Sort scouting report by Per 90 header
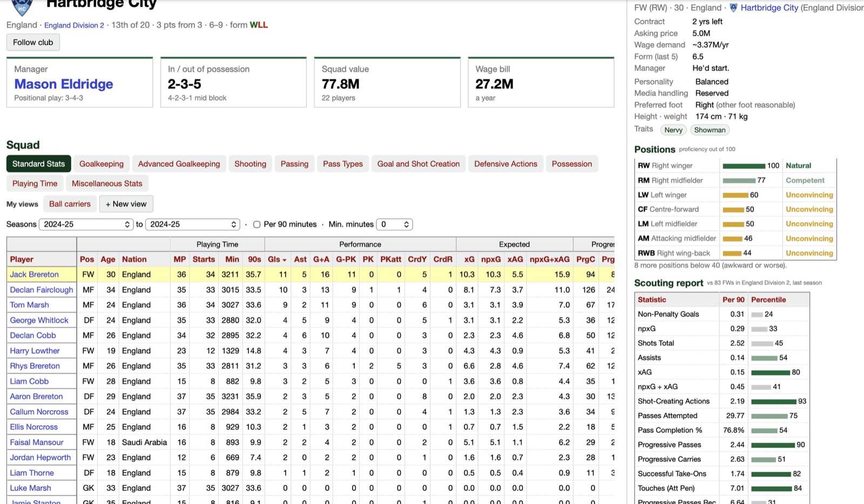The image size is (864, 504). point(733,299)
